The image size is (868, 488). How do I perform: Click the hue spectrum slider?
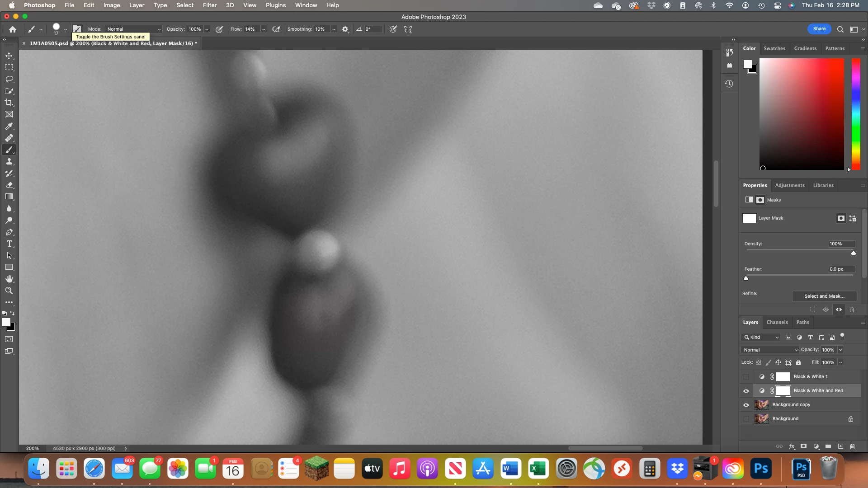[x=856, y=114]
